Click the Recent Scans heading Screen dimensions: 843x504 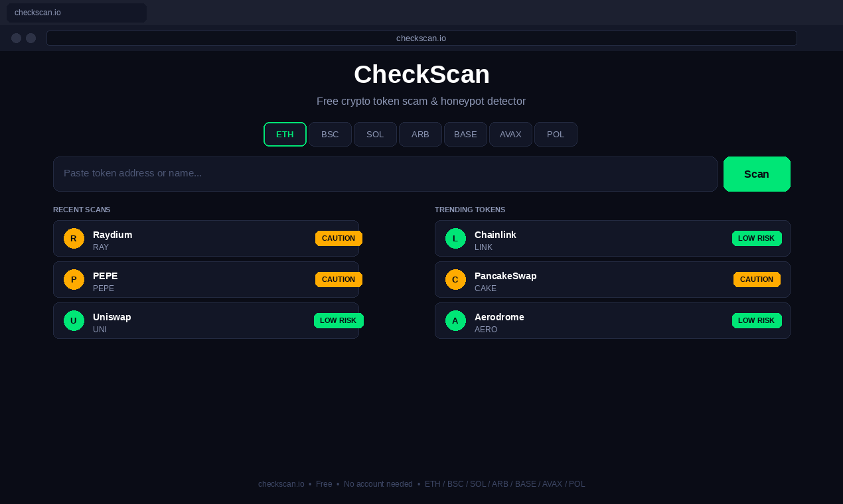click(82, 210)
